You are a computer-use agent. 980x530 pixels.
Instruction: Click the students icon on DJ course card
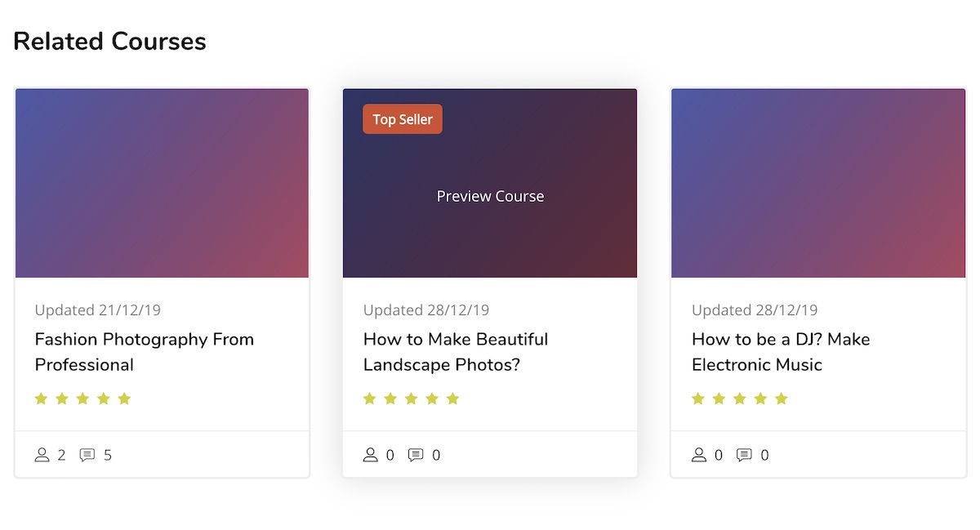699,455
